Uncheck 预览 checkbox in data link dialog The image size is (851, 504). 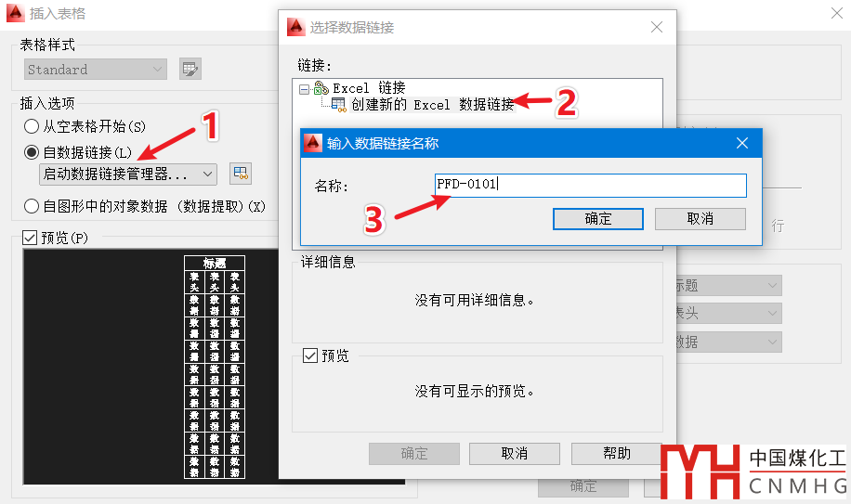310,355
